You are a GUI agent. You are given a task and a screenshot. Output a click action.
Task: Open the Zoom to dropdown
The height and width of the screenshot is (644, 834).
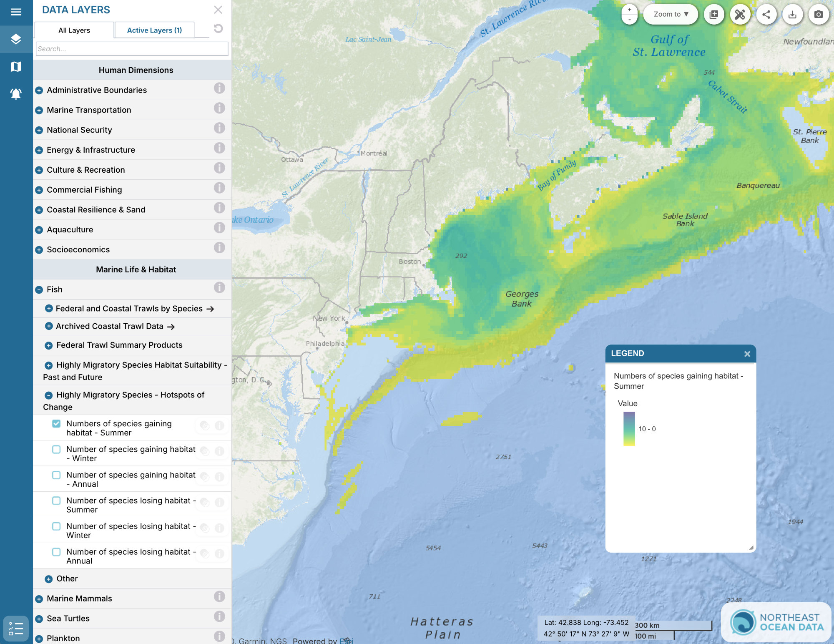(x=671, y=14)
